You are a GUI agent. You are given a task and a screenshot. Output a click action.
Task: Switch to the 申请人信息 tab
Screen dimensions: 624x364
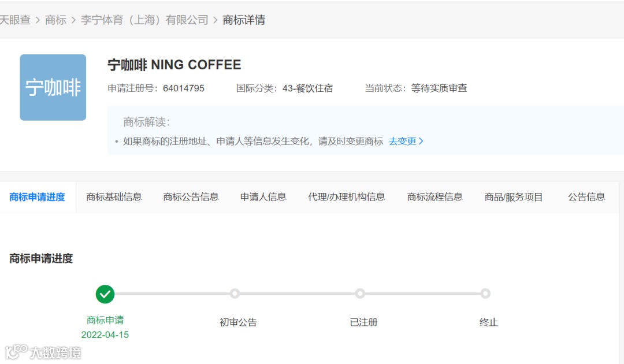[x=263, y=197]
